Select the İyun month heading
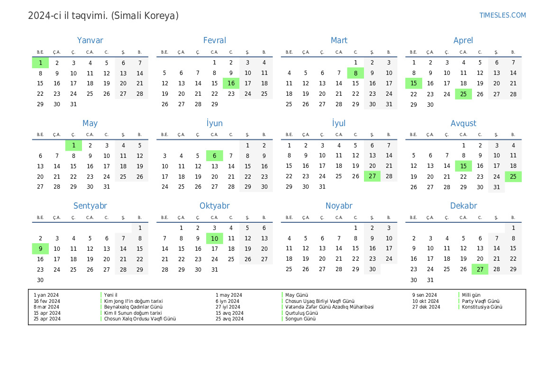 click(x=215, y=123)
